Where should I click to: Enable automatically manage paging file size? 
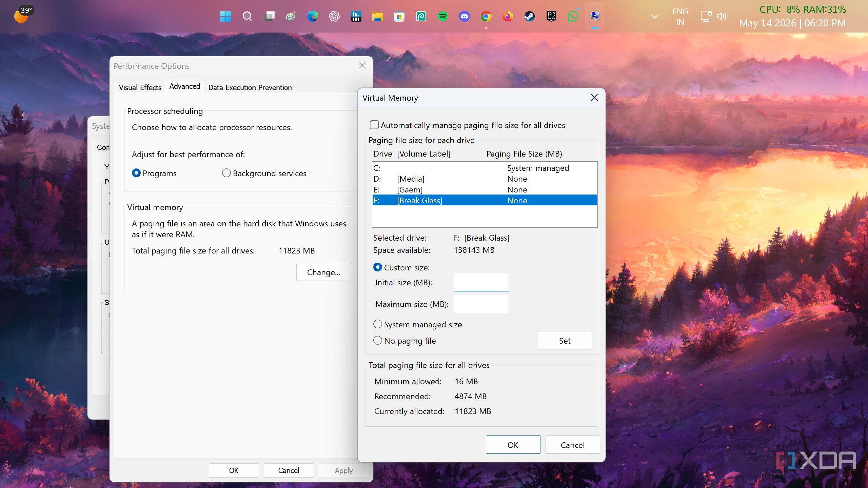pyautogui.click(x=374, y=125)
